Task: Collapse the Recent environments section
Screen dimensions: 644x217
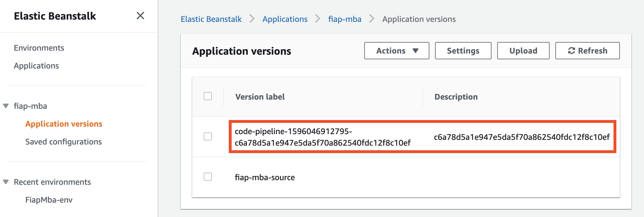Action: click(6, 182)
